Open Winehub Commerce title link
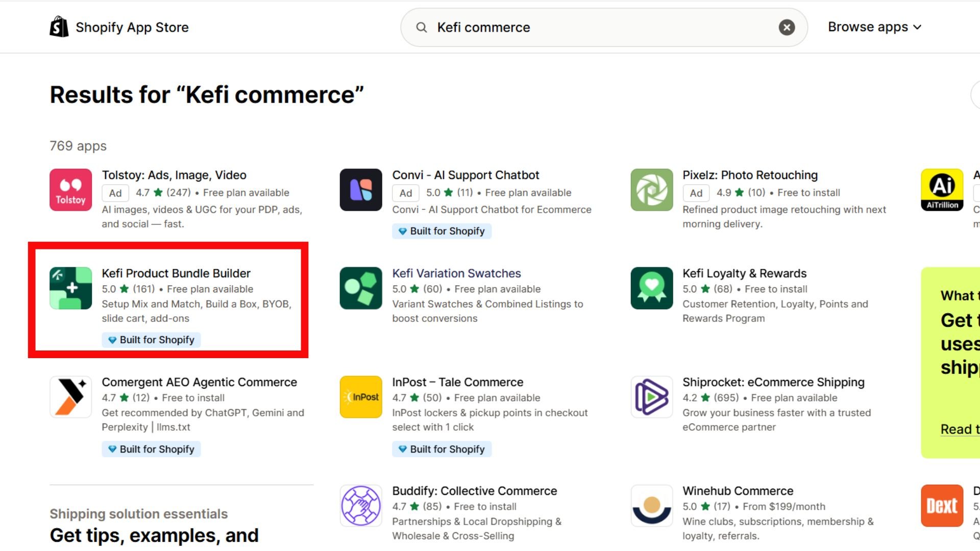This screenshot has width=980, height=551. click(738, 491)
